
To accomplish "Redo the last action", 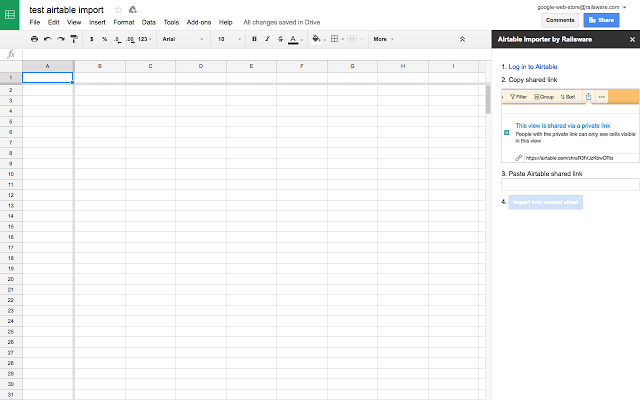I will click(61, 39).
